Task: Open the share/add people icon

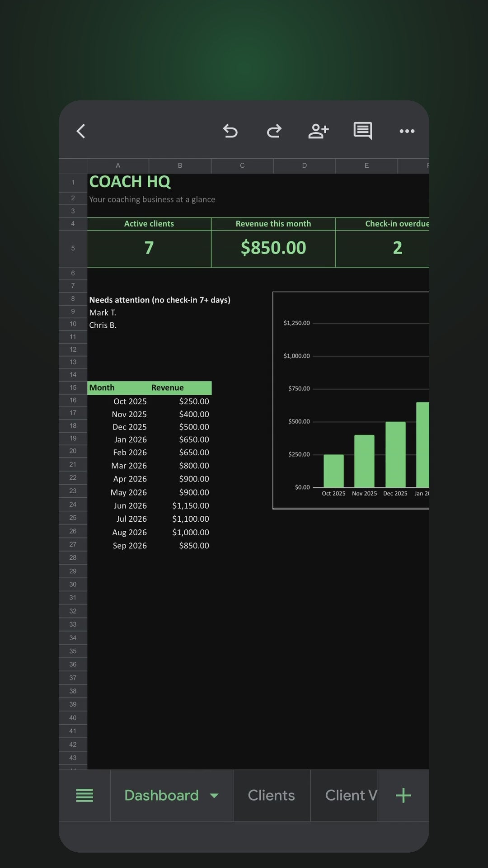Action: 318,131
